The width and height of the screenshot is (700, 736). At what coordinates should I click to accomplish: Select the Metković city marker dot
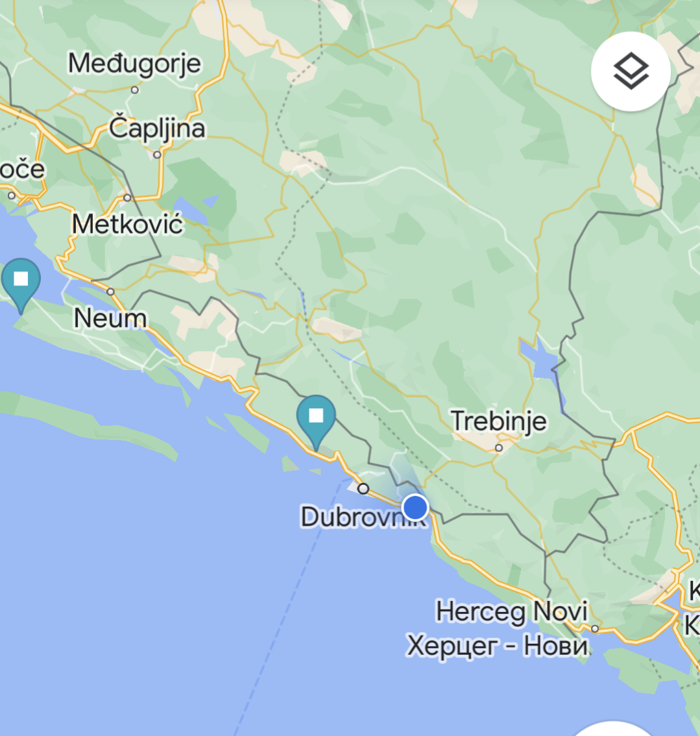tap(127, 197)
